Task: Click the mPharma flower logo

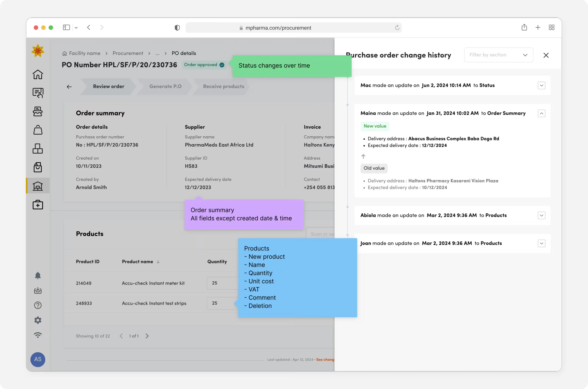Action: 38,51
